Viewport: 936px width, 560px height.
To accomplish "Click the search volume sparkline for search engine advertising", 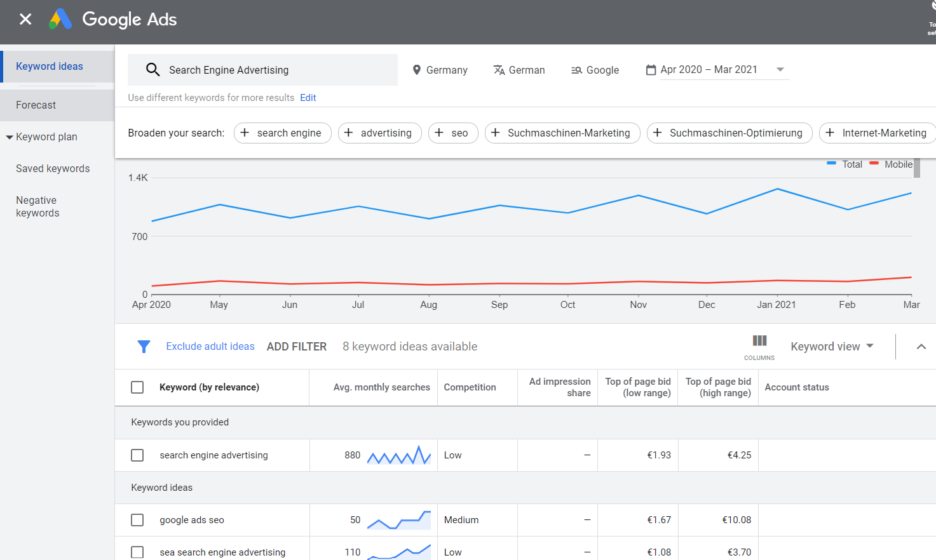I will 399,455.
